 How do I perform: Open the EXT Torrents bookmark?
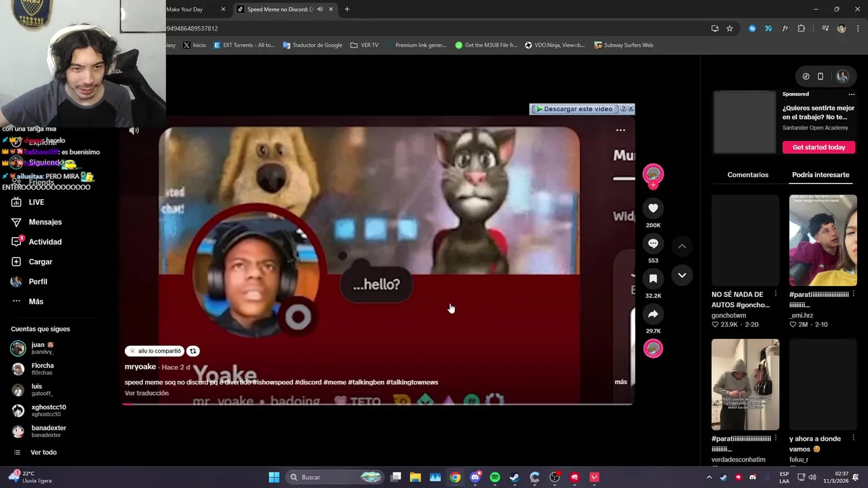point(244,45)
